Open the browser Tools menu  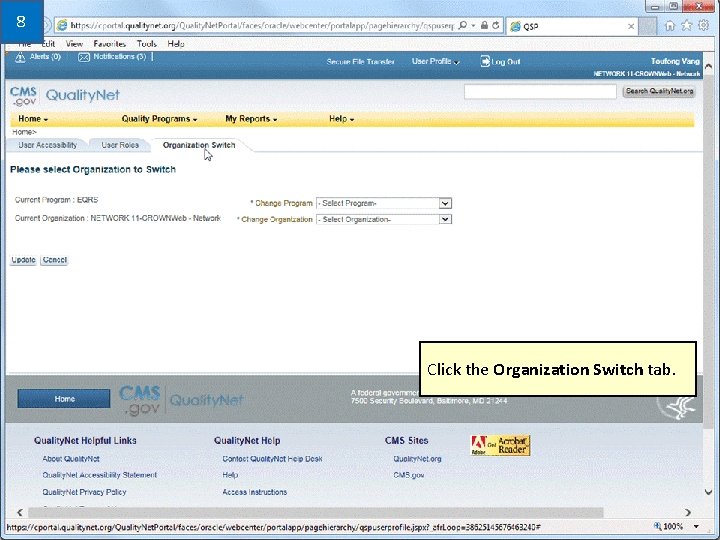pyautogui.click(x=146, y=44)
